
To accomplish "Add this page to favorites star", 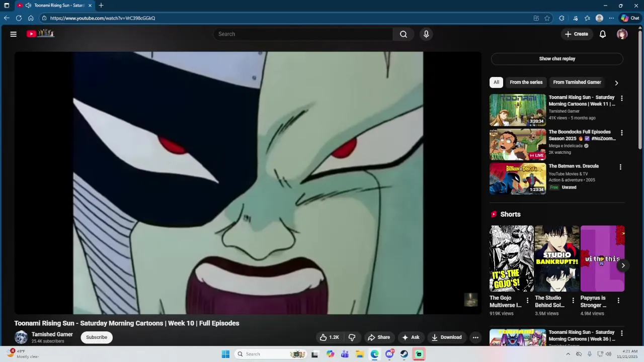I will click(x=547, y=18).
